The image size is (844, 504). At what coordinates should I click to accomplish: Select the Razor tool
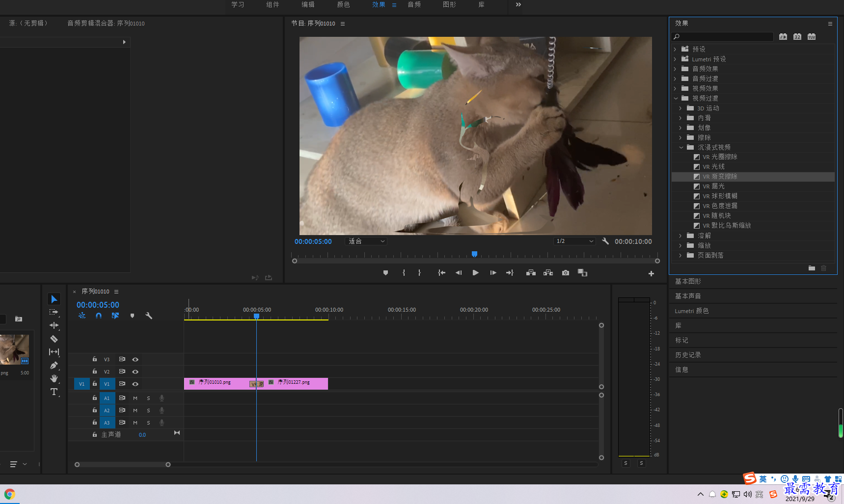54,339
